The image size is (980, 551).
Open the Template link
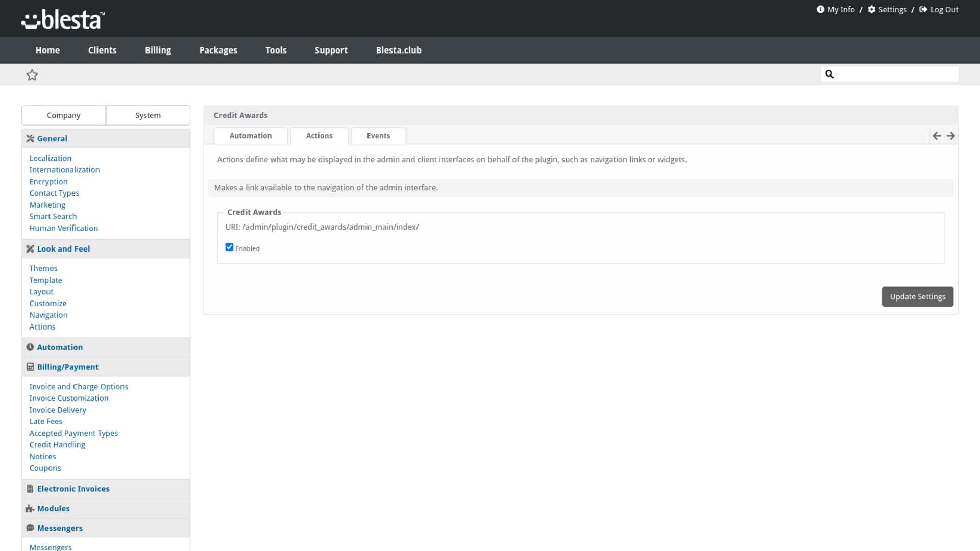(x=46, y=280)
